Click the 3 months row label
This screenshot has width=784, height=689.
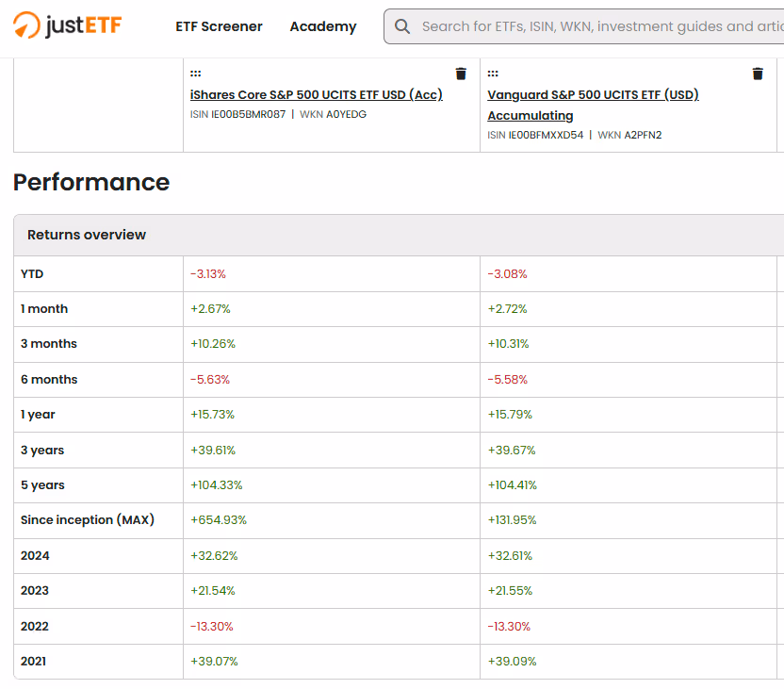pos(48,344)
